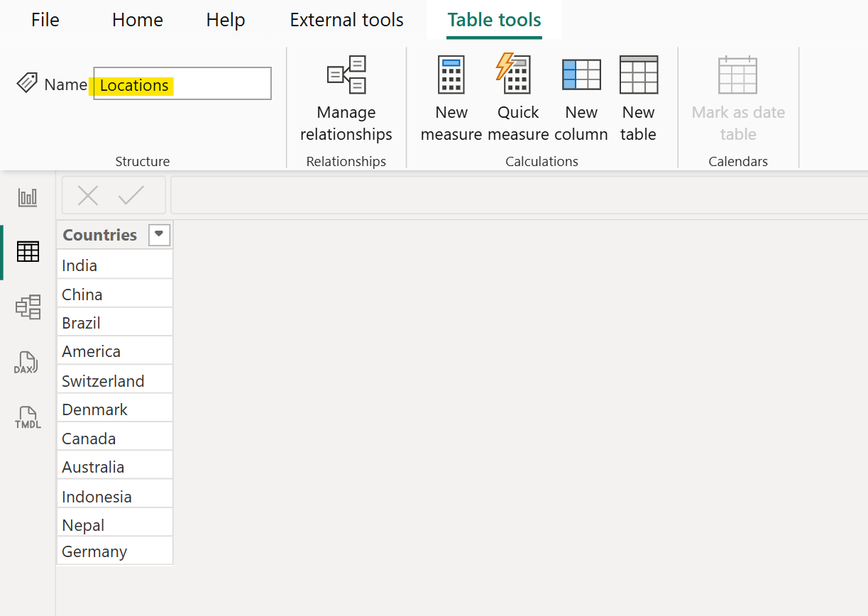Create a New measure
The image size is (868, 616).
[x=451, y=99]
